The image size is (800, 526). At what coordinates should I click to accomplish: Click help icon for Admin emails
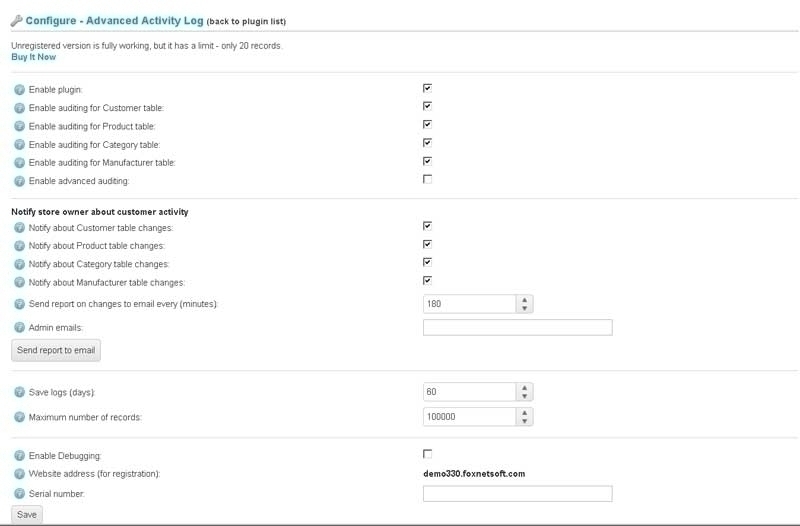19,328
